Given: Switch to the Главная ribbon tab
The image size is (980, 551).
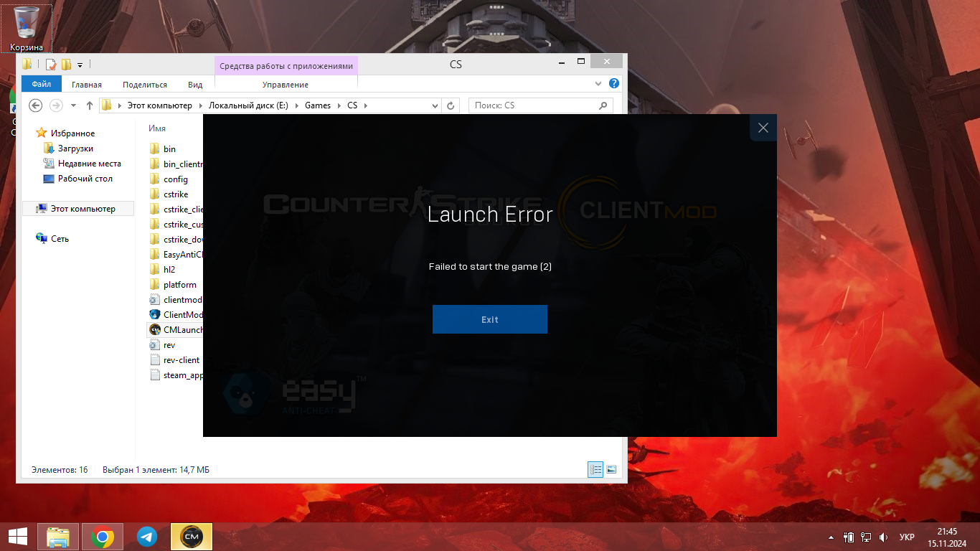Looking at the screenshot, I should click(86, 85).
